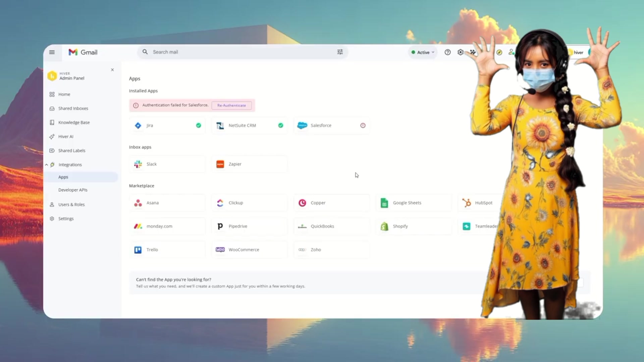Click the monday.com logo icon

138,226
